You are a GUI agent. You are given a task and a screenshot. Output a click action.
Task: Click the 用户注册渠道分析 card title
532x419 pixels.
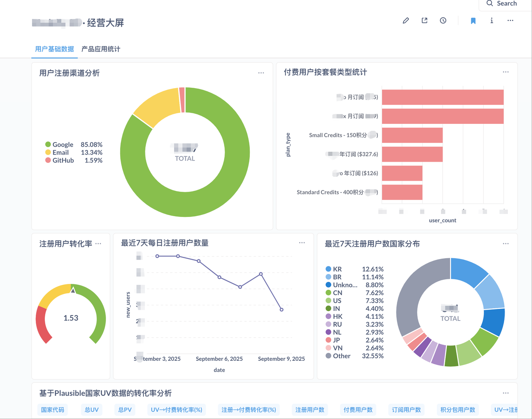tap(69, 73)
